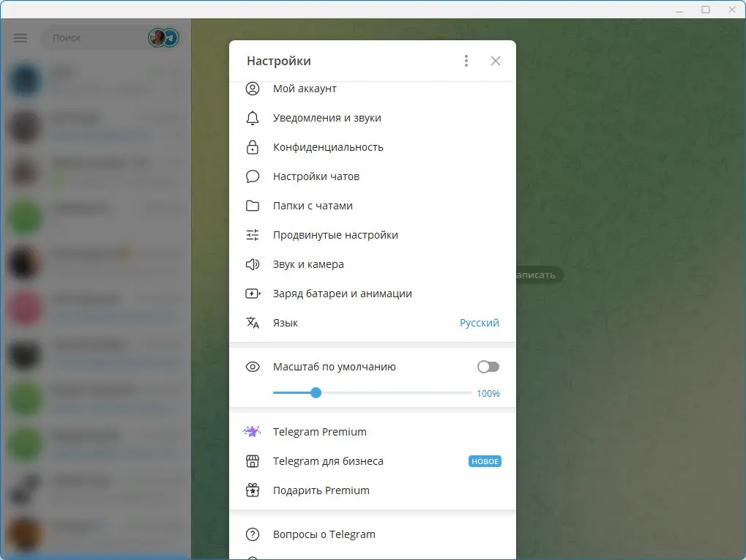Toggle Масштаб по умолчанию switch
Screen dimensions: 746x560
488,367
